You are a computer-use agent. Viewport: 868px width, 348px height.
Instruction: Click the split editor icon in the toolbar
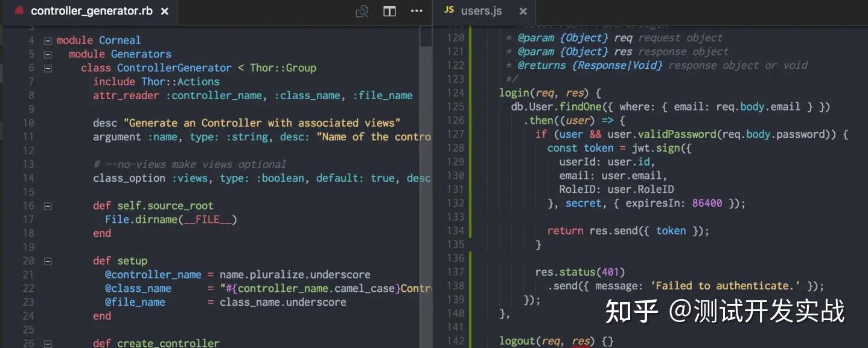389,11
